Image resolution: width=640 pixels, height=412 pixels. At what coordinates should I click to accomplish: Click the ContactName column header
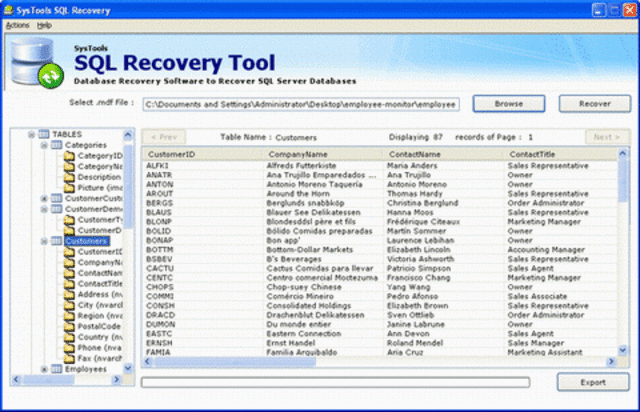click(x=443, y=154)
